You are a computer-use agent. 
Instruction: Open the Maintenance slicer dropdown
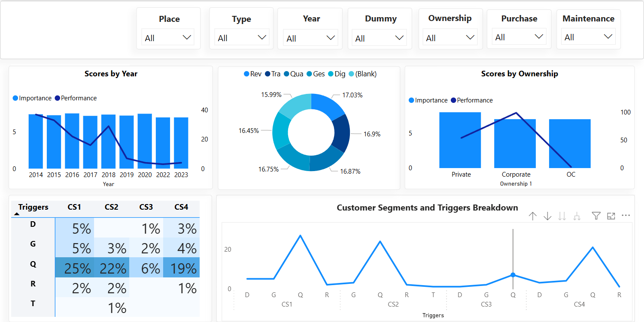click(609, 37)
